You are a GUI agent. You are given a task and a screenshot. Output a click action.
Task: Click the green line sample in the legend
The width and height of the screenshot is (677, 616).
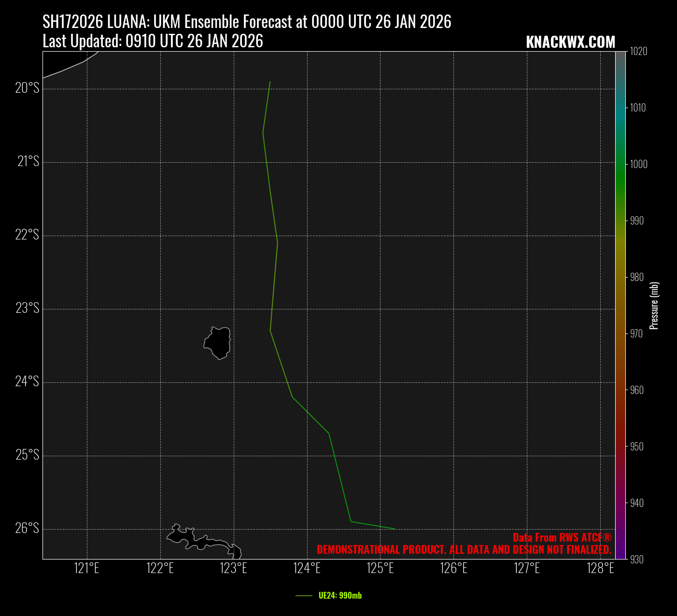pos(304,596)
